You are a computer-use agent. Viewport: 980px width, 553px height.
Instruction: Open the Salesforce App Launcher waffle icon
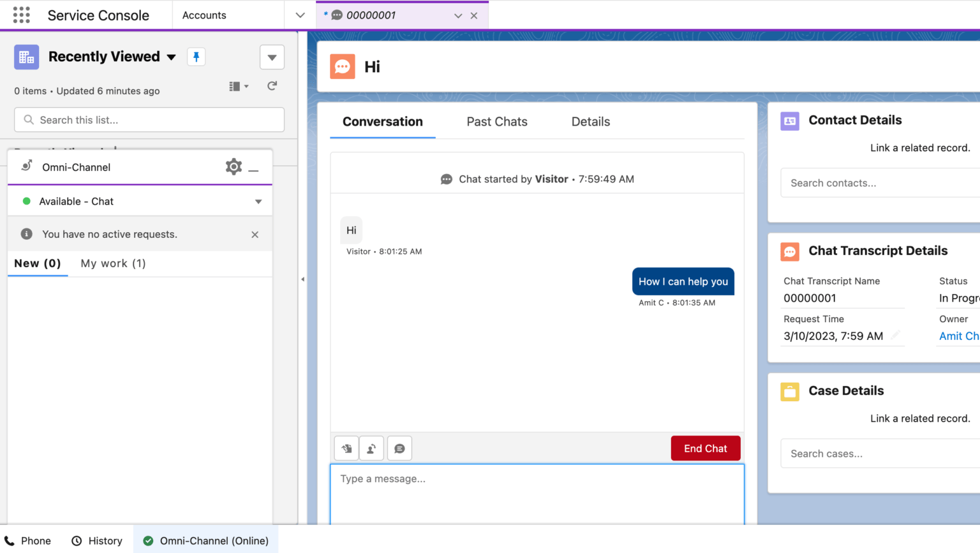tap(21, 15)
